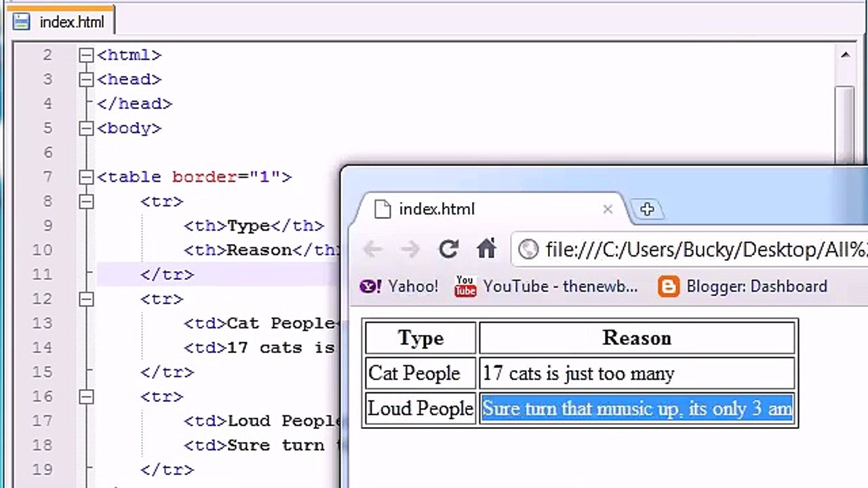Collapse the html tag fold on line 2
This screenshot has height=488, width=868.
pos(86,55)
